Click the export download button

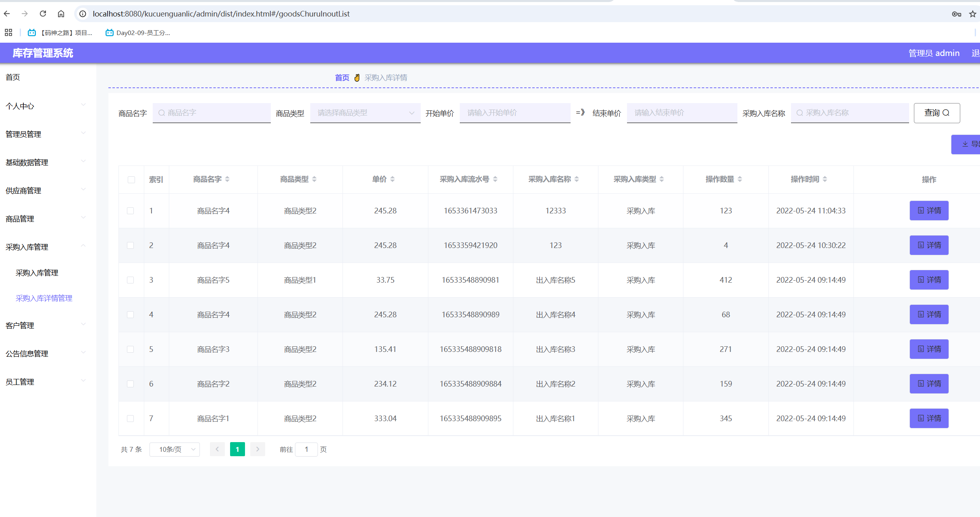tap(966, 144)
